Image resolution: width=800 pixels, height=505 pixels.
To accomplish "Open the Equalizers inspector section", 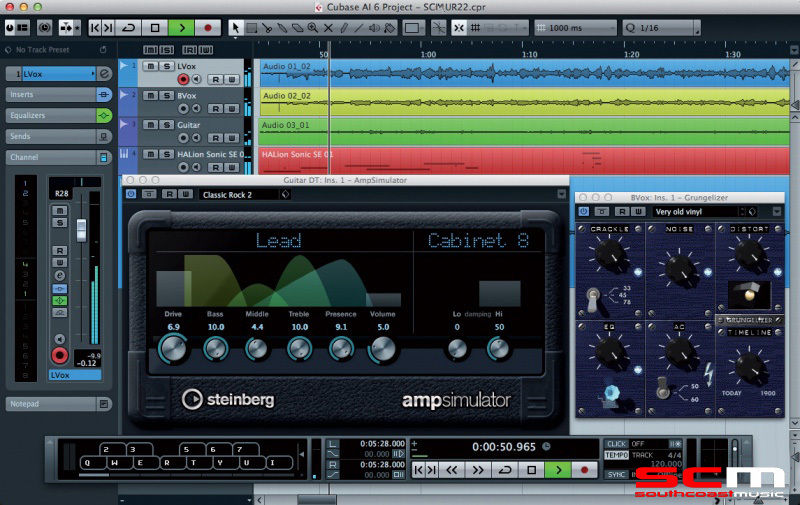I will pos(50,115).
